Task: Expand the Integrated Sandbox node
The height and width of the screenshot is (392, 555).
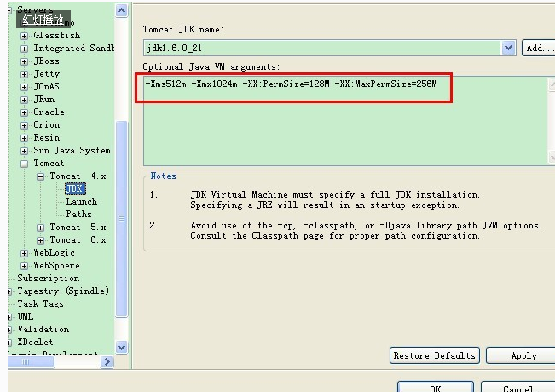Action: click(24, 49)
